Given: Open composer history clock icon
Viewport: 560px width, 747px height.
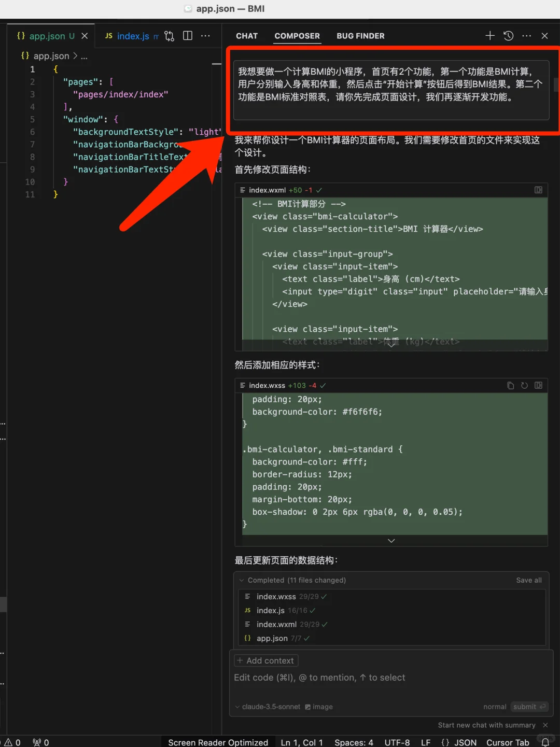Looking at the screenshot, I should click(509, 36).
